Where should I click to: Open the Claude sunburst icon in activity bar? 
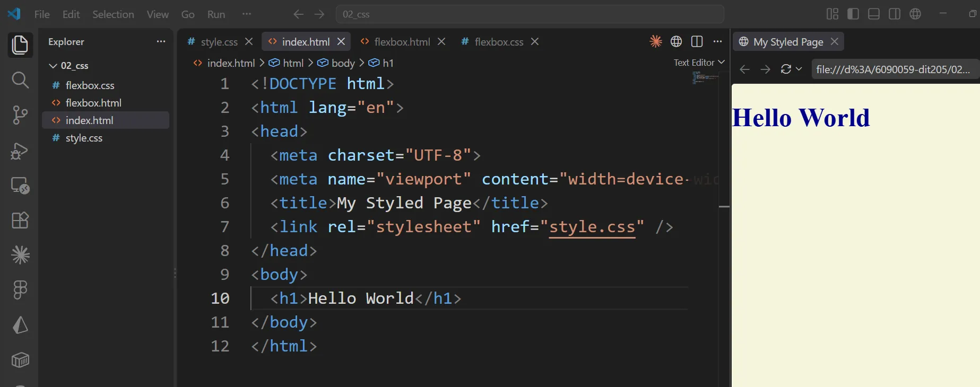[x=20, y=255]
